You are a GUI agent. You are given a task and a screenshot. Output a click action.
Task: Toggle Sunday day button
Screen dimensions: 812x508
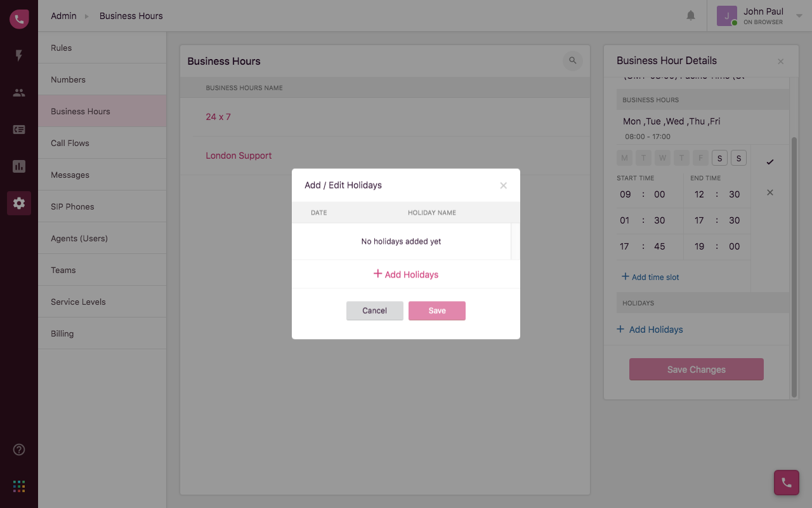click(x=738, y=158)
